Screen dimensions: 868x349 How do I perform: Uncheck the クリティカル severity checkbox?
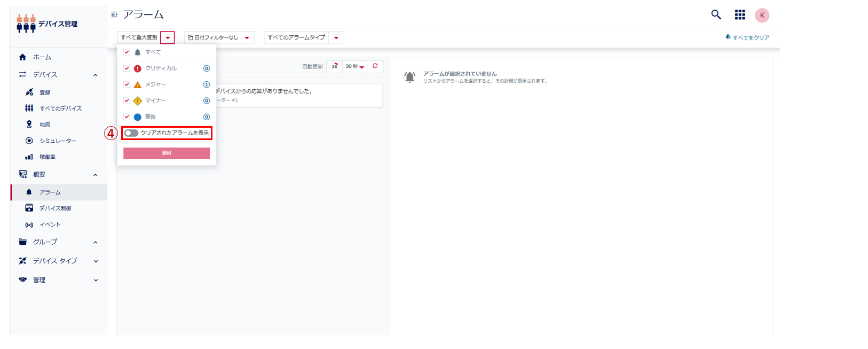coord(127,68)
